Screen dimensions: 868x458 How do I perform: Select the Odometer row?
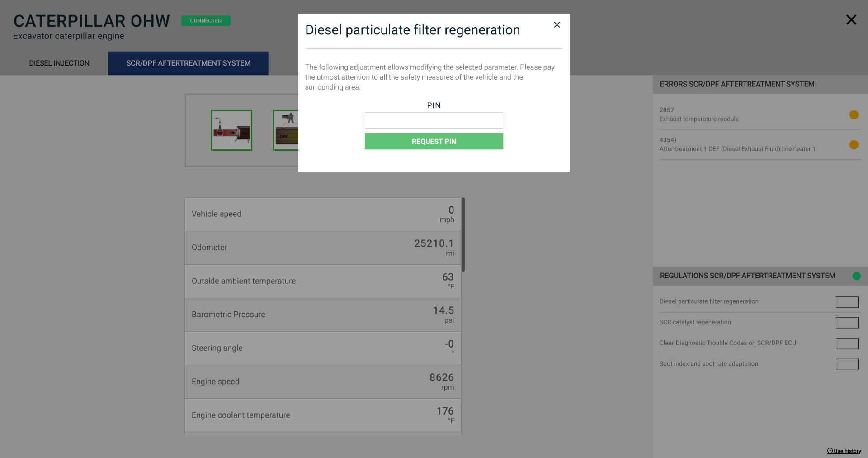[323, 248]
